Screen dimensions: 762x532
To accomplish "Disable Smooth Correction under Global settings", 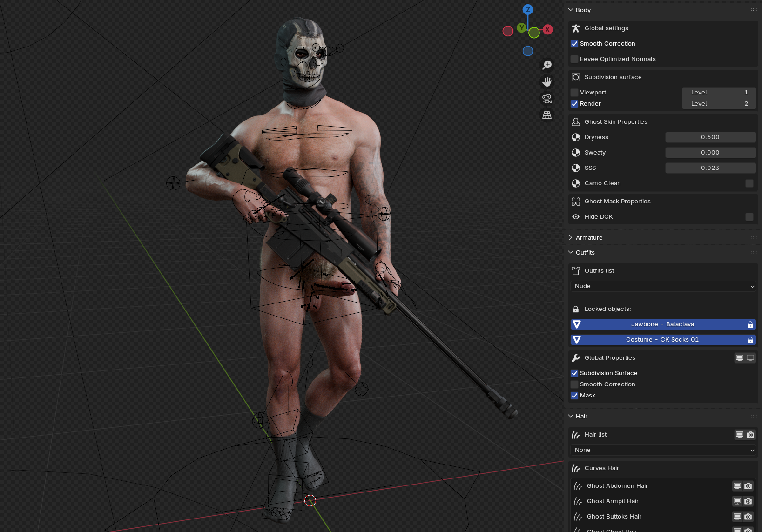I will [574, 44].
